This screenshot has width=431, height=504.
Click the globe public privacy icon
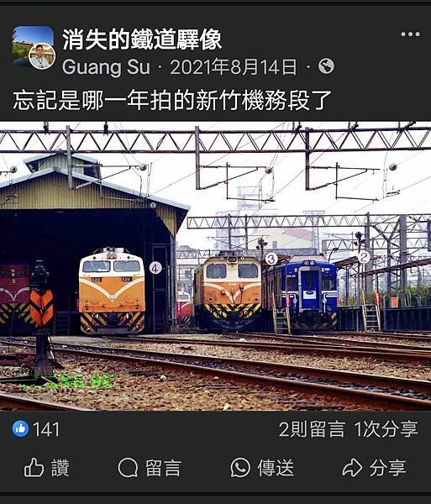coord(326,66)
